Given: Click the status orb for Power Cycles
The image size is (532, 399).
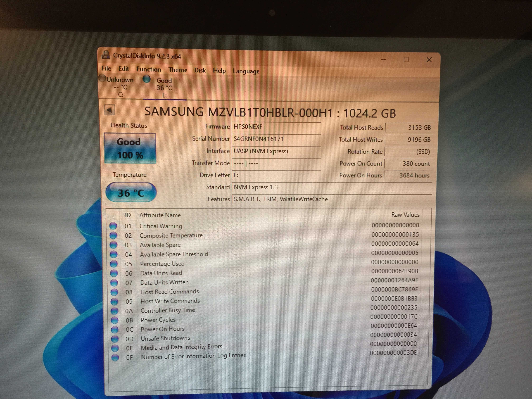Looking at the screenshot, I should pos(115,320).
